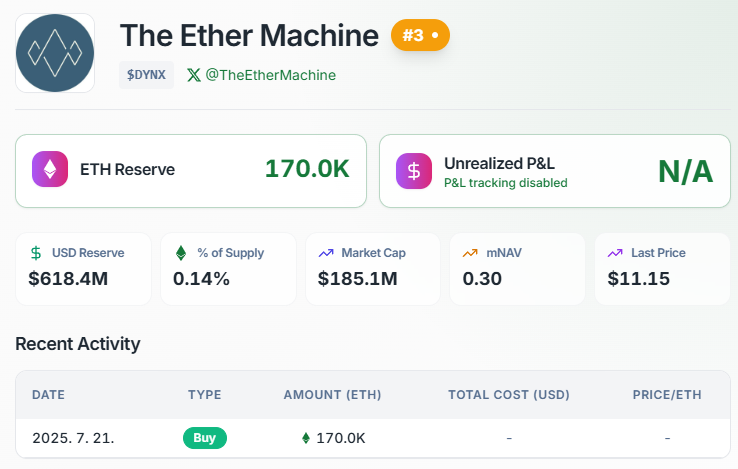Select the $DYNX ticker badge
The width and height of the screenshot is (738, 469).
(x=146, y=75)
